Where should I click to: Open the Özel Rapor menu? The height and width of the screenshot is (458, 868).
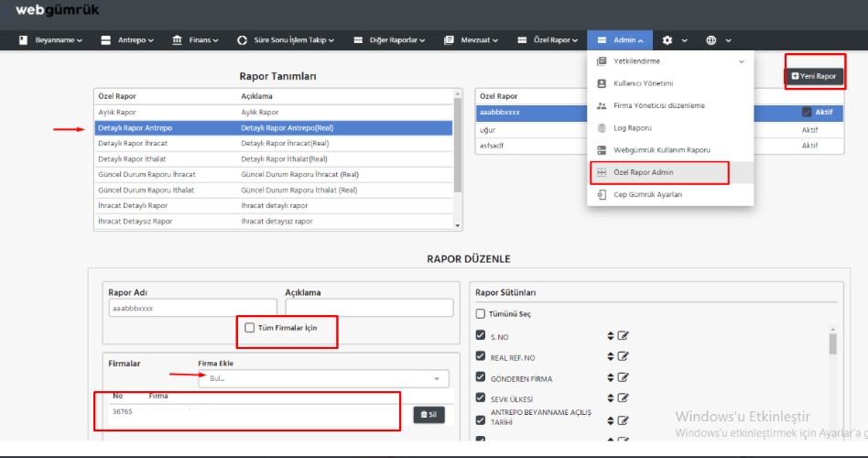[548, 40]
